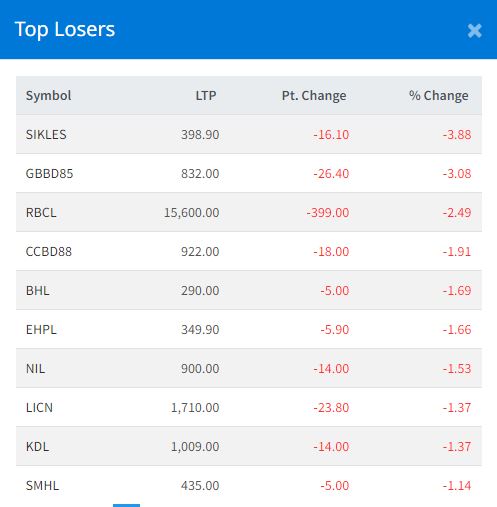Close the Top Losers panel
This screenshot has width=497, height=507.
click(474, 31)
